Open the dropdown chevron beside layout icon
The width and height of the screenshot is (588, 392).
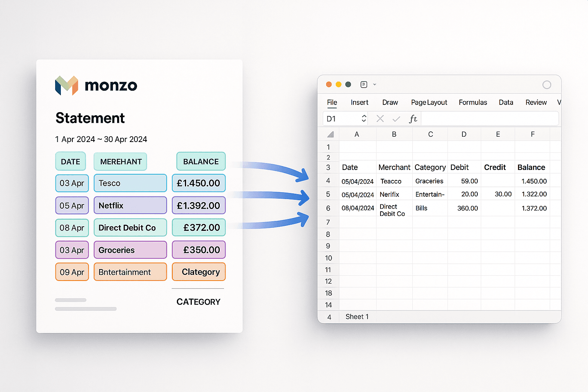pyautogui.click(x=375, y=85)
